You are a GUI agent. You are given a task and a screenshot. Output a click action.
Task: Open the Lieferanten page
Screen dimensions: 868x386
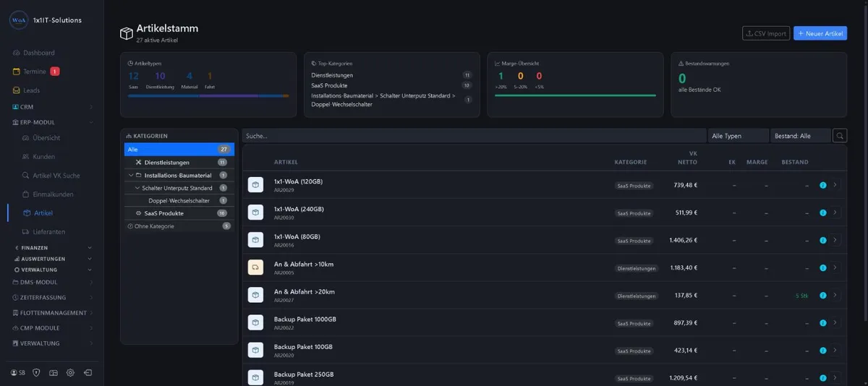coord(43,232)
